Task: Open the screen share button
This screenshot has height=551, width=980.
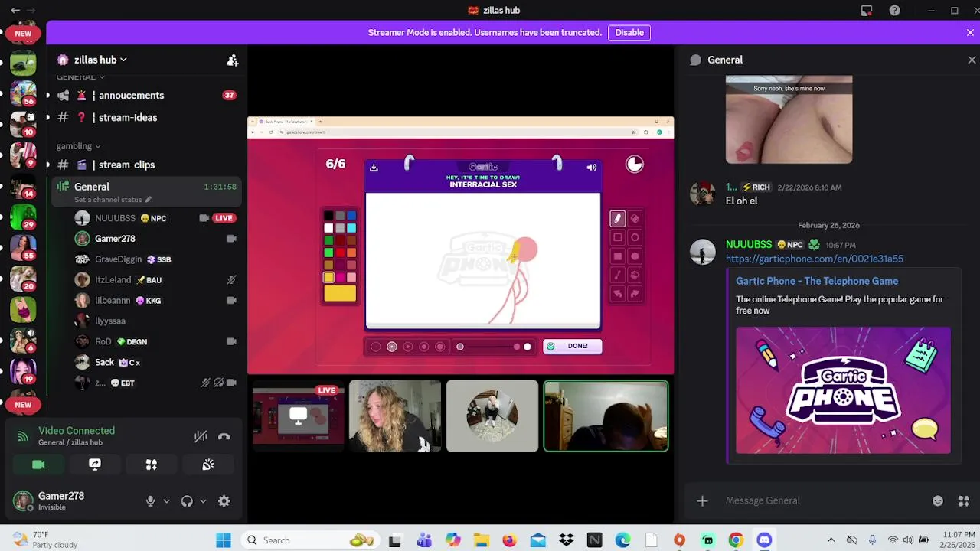Action: (x=95, y=465)
